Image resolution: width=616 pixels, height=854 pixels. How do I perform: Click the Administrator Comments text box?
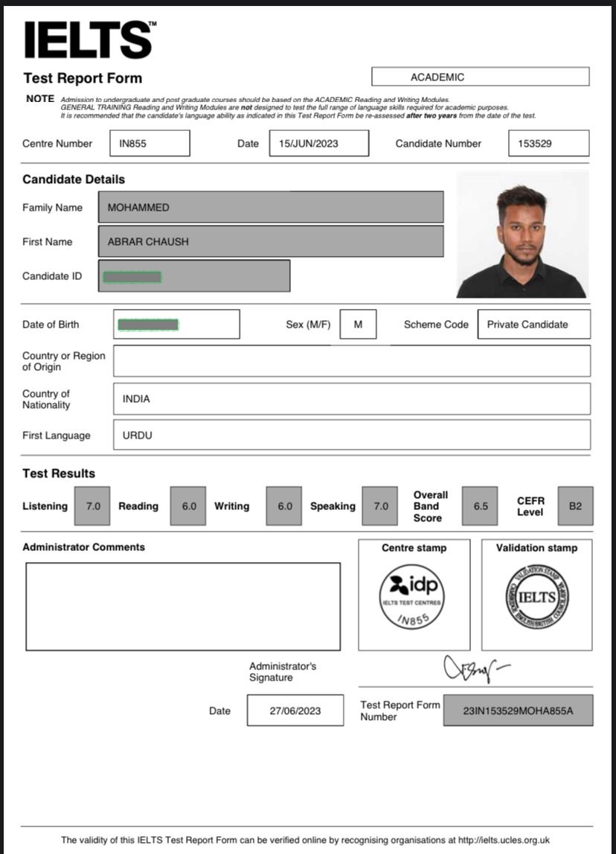183,606
